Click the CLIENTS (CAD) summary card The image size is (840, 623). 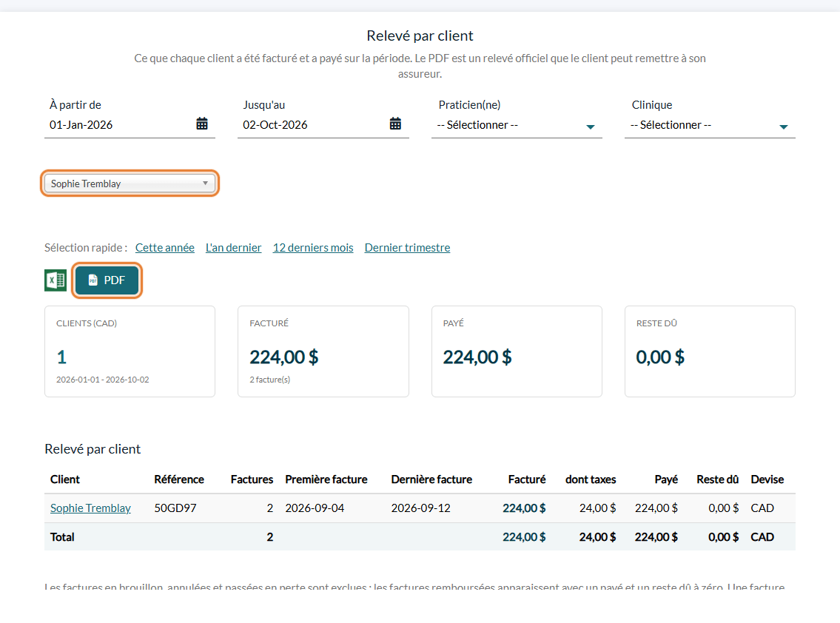tap(130, 351)
